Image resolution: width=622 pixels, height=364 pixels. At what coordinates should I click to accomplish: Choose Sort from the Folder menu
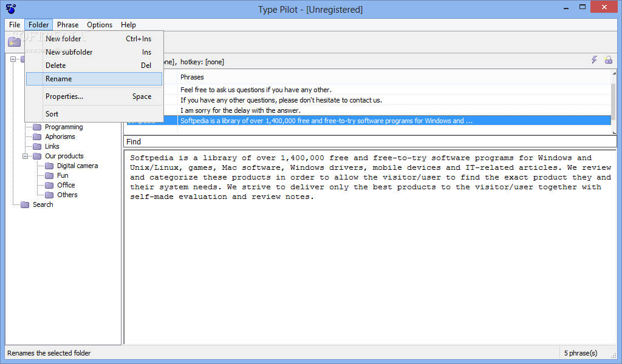94,114
